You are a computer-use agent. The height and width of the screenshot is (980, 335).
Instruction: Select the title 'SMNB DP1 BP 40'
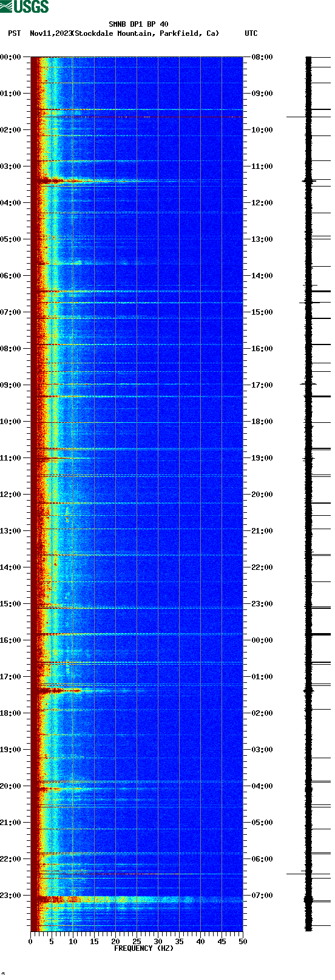(x=138, y=24)
